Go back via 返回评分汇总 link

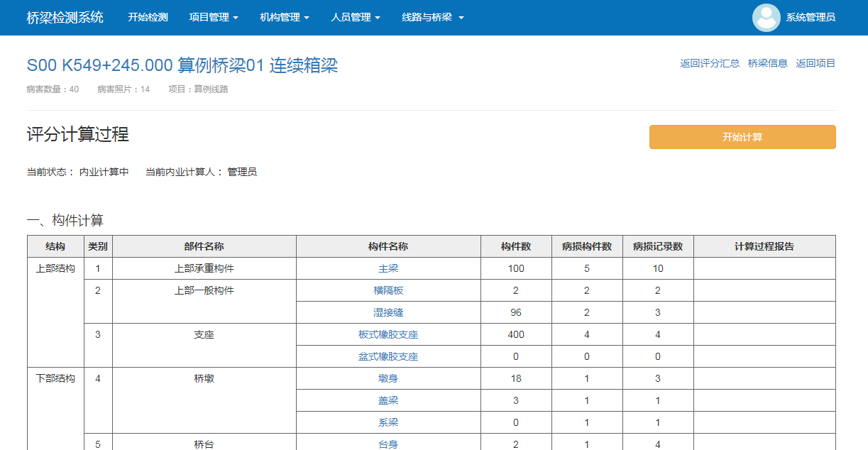click(710, 63)
